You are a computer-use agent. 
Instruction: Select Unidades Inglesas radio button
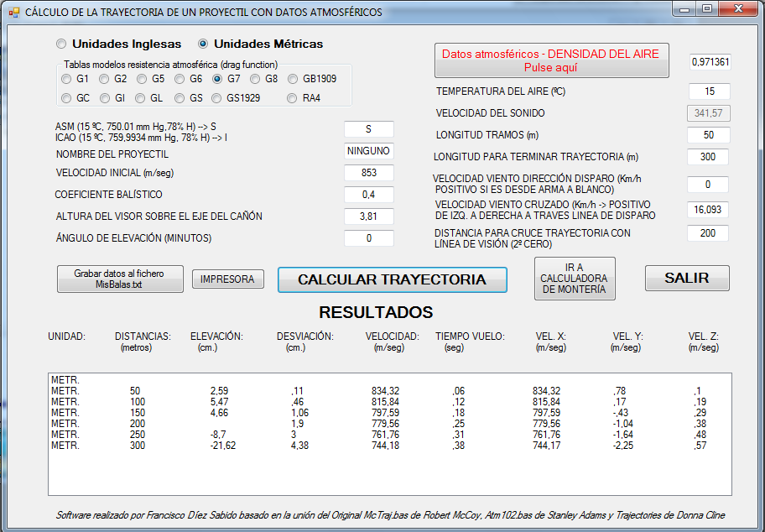(x=61, y=44)
